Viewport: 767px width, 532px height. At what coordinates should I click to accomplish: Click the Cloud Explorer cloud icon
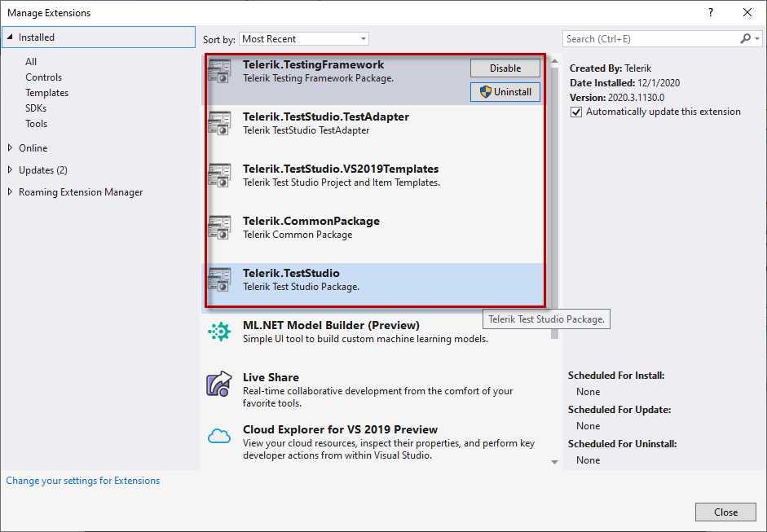click(219, 436)
